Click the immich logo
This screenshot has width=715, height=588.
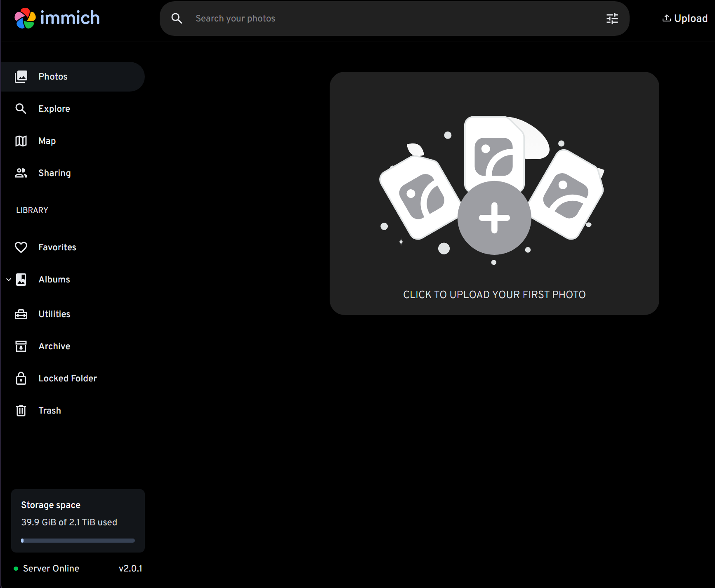pos(57,17)
